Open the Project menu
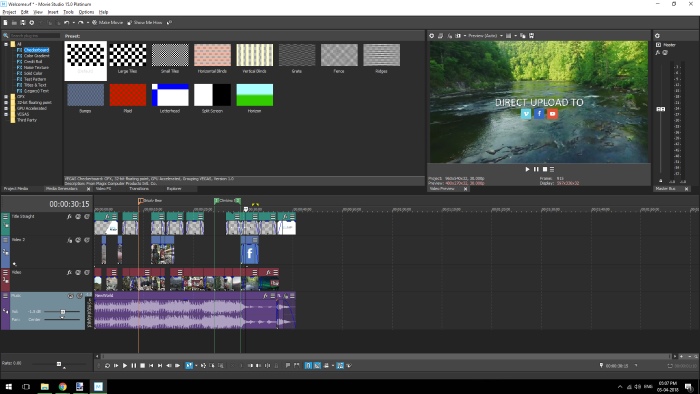This screenshot has height=394, width=700. (x=9, y=12)
